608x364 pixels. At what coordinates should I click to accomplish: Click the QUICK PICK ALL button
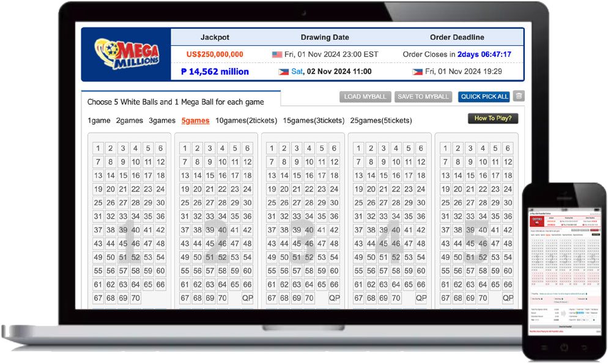484,97
